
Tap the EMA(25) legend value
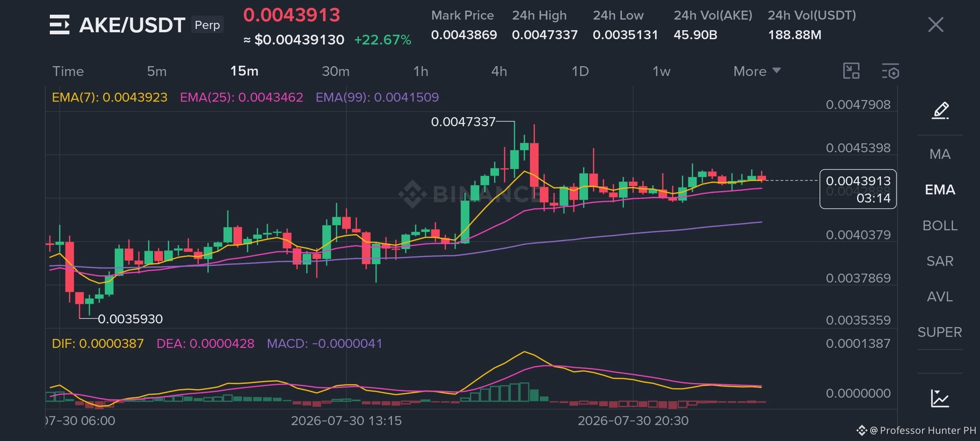(x=241, y=97)
